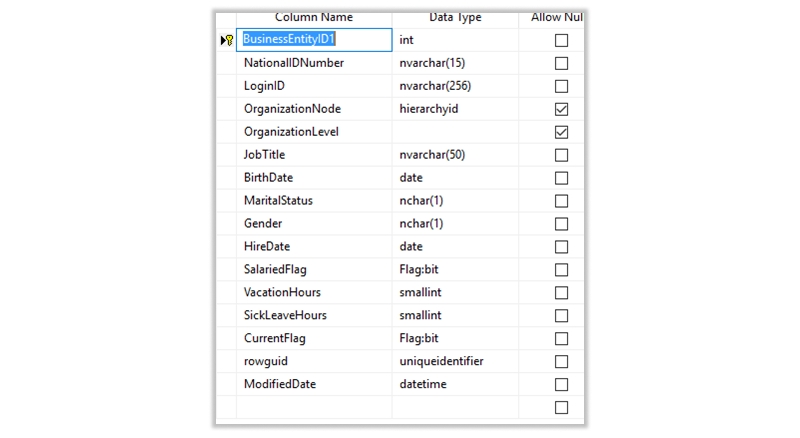The image size is (800, 438).
Task: Click the row selector left of HireDate
Action: [x=227, y=246]
